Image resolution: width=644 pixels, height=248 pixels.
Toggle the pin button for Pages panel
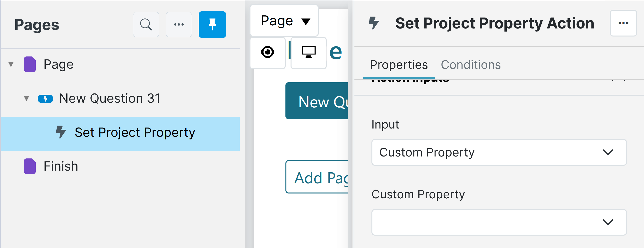212,25
